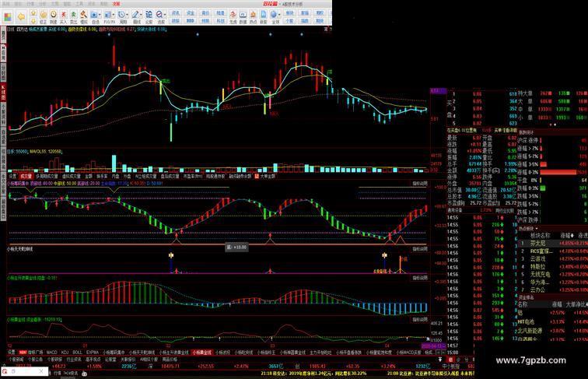
Task: Click the 修正 toolbar icon
Action: click(44, 16)
